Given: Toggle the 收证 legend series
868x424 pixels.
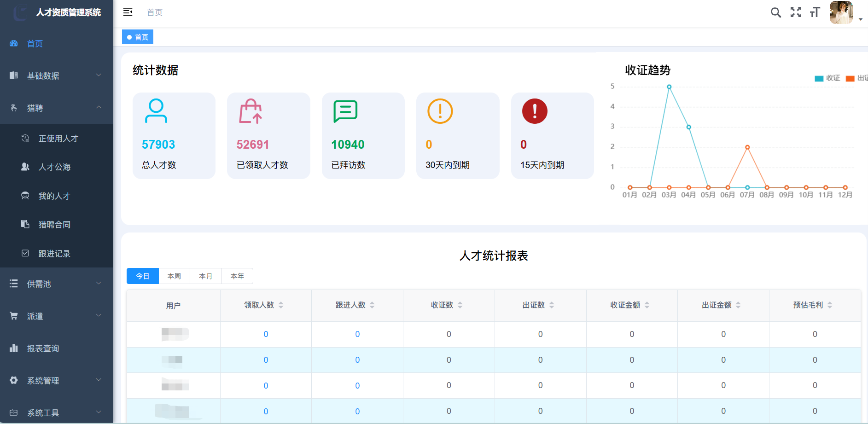Looking at the screenshot, I should click(827, 78).
